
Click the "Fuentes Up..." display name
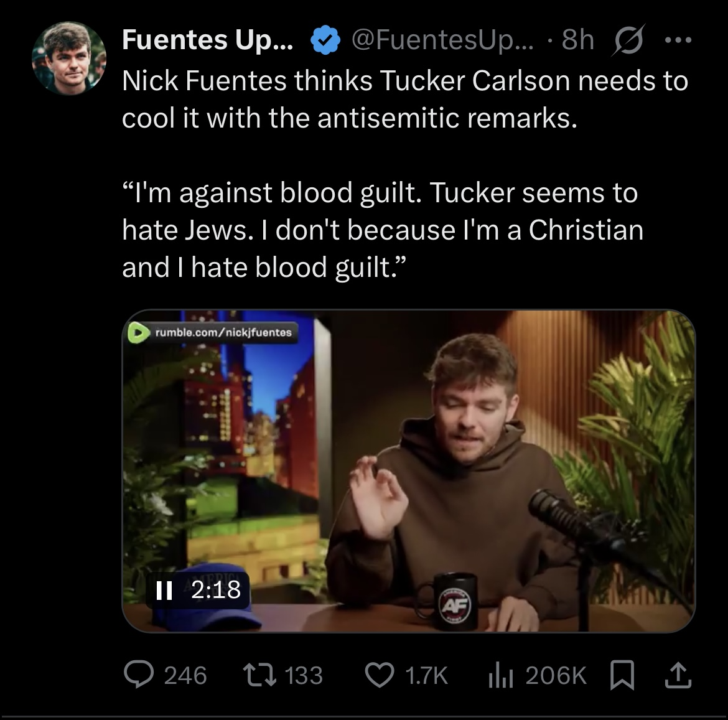210,41
